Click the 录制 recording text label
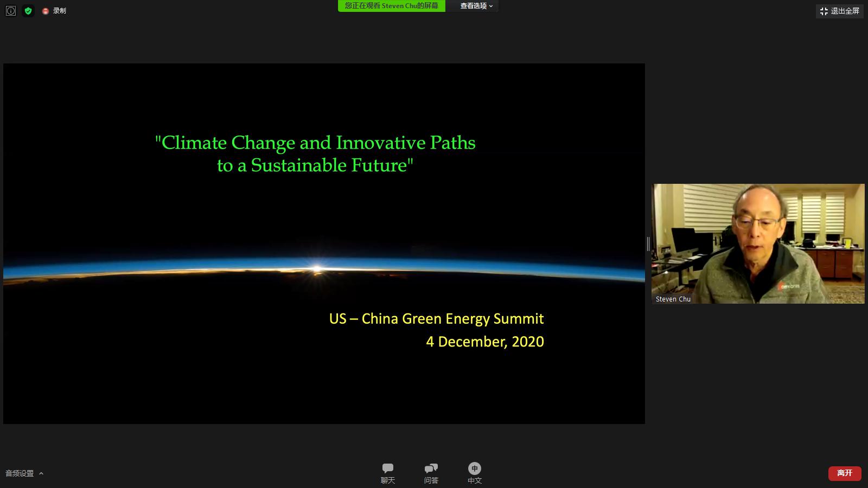Screen dimensions: 868x488 tap(59, 11)
